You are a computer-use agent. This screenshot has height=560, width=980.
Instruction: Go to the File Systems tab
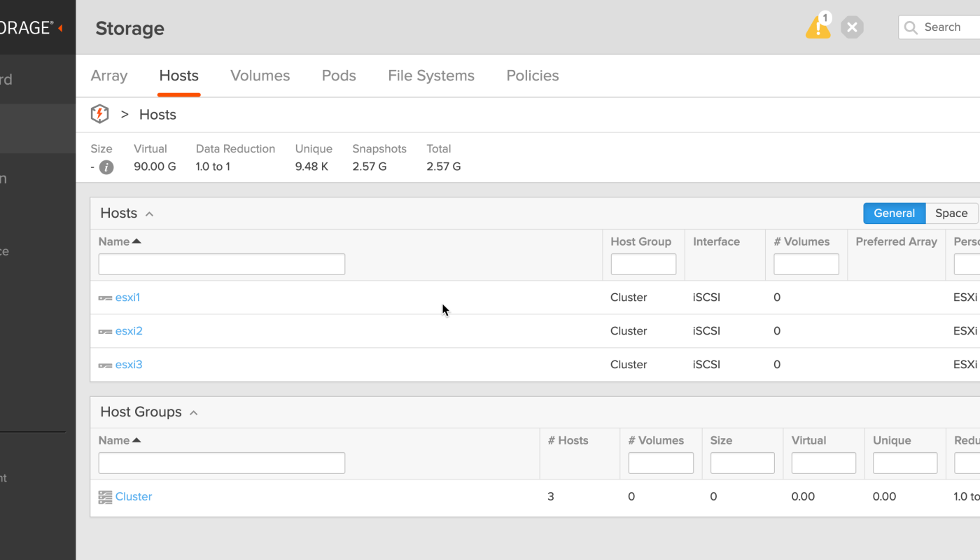[431, 76]
